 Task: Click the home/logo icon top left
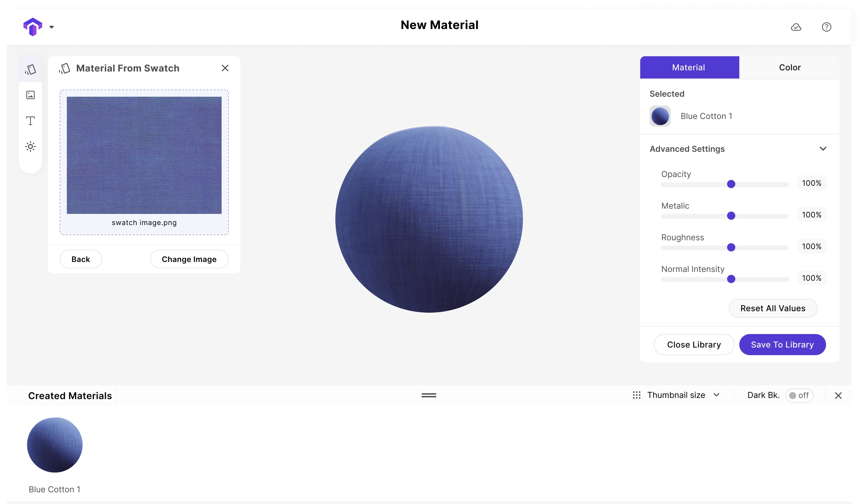point(33,26)
